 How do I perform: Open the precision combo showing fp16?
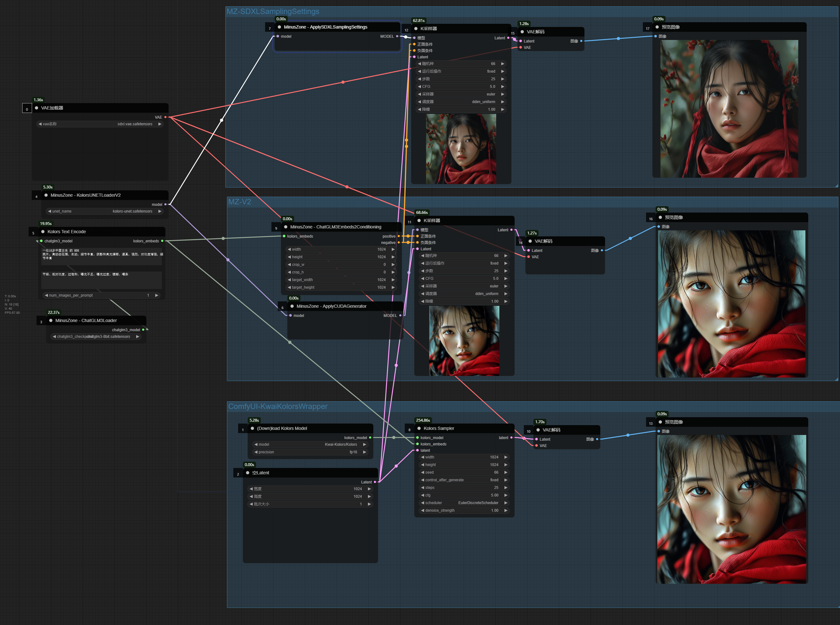tap(310, 452)
